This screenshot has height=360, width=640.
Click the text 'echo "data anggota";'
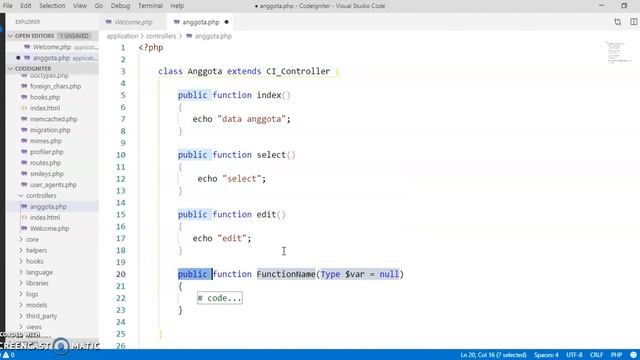click(241, 119)
